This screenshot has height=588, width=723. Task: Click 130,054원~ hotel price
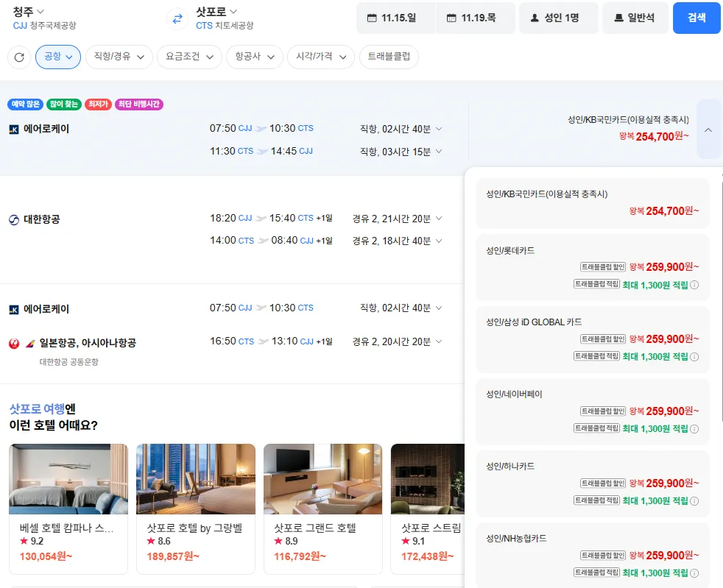(46, 556)
